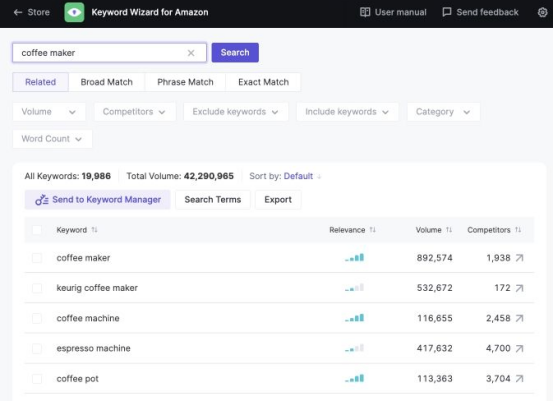
Task: Click the Store back link text
Action: [39, 12]
